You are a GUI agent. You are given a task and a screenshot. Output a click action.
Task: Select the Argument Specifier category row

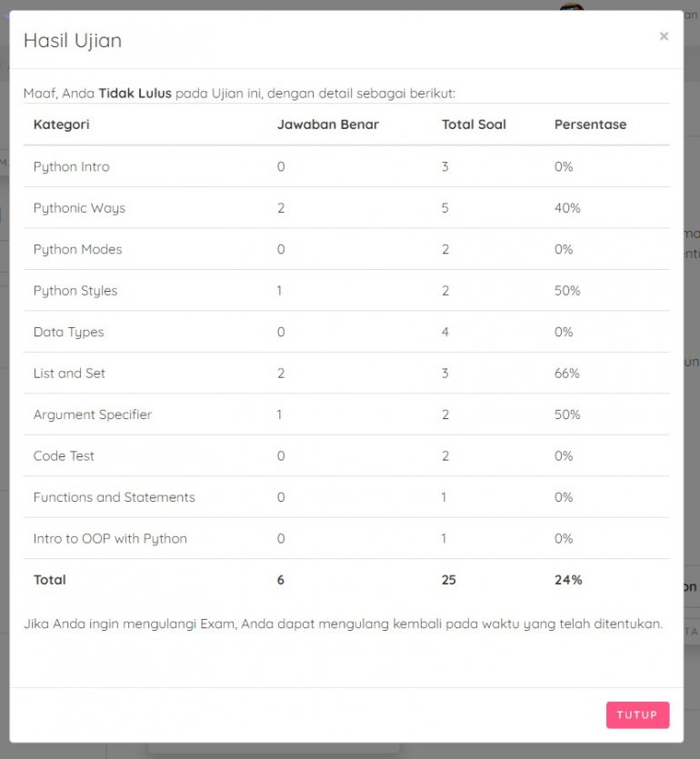(x=93, y=415)
